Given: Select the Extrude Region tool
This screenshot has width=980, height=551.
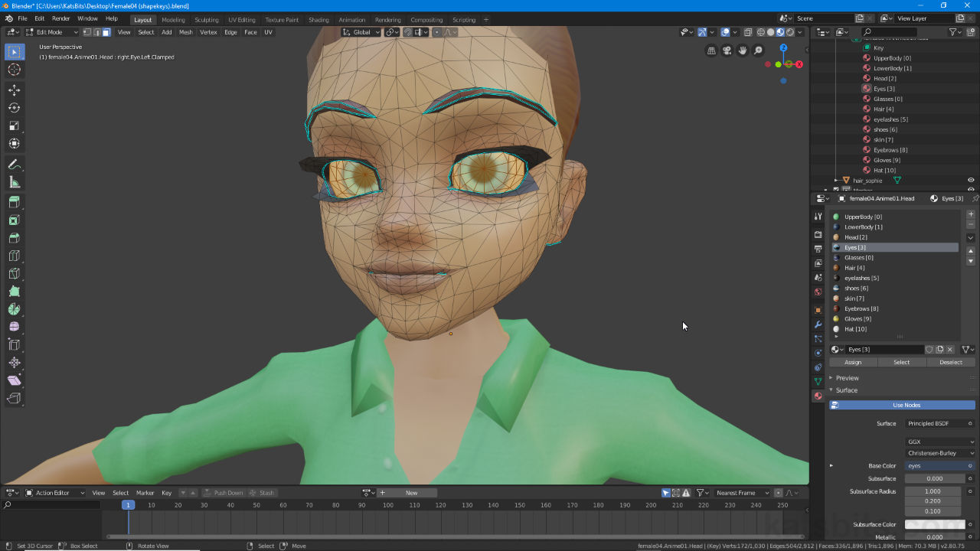Looking at the screenshot, I should coord(14,203).
